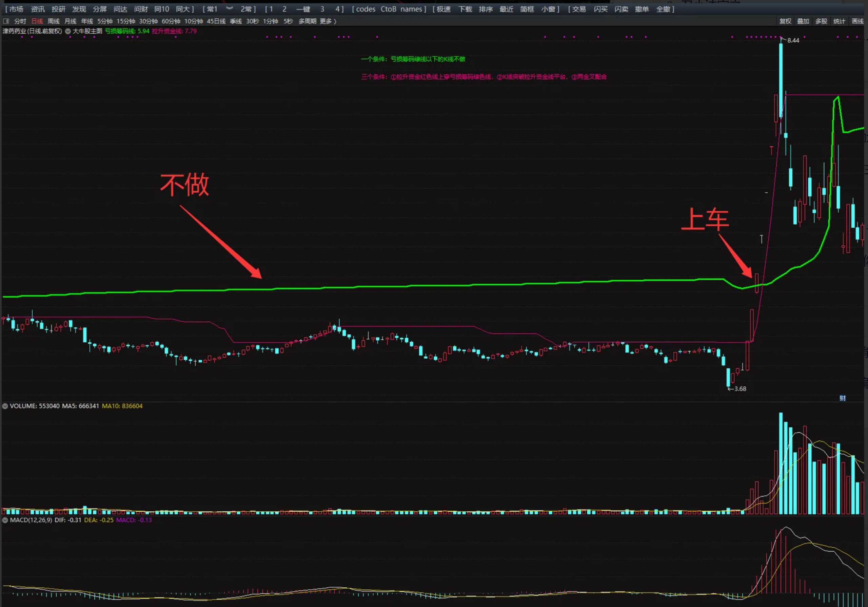Switch to 60分钟 period tab
Image resolution: width=868 pixels, height=607 pixels.
(171, 21)
